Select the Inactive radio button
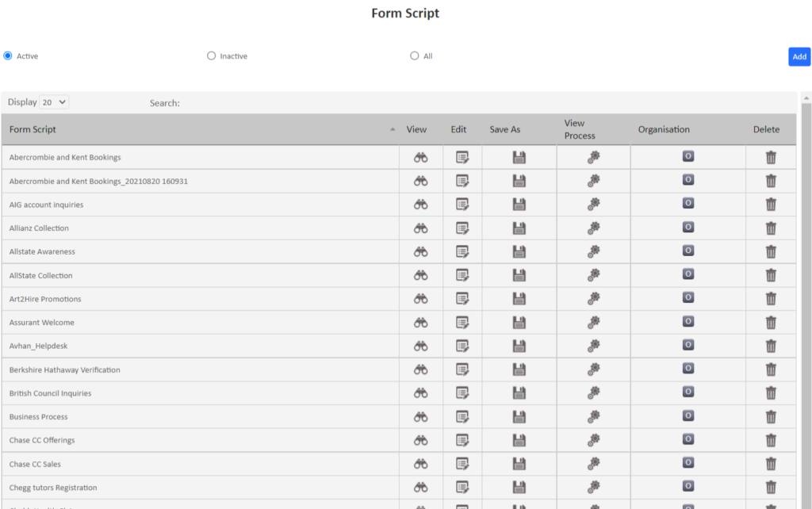 [x=211, y=55]
